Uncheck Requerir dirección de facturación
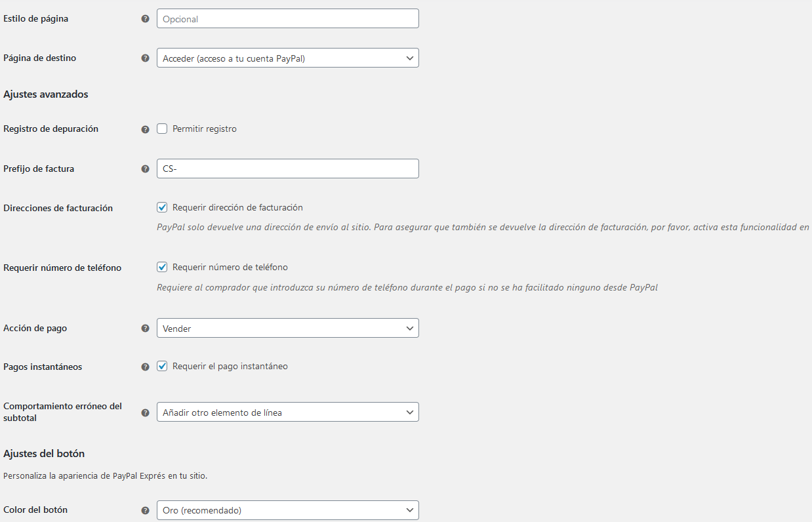Image resolution: width=812 pixels, height=522 pixels. coord(162,207)
